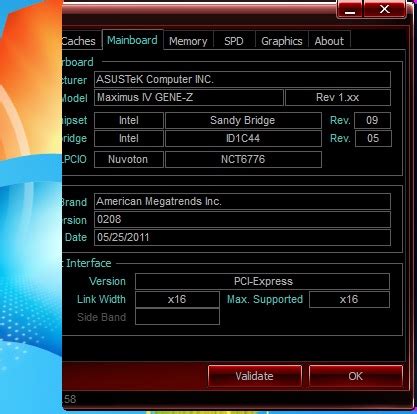The image size is (417, 414).
Task: Click the PCI-Express version field
Action: 262,281
